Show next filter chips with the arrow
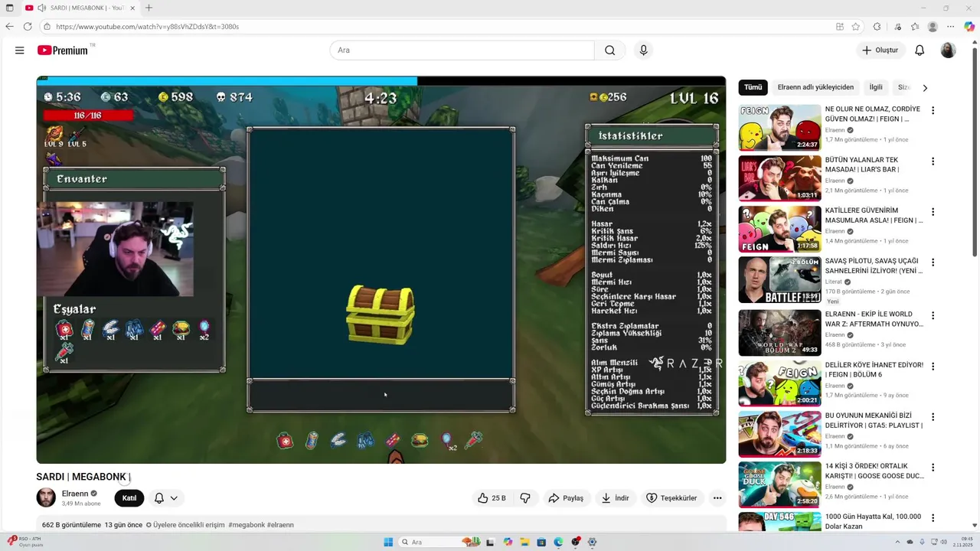This screenshot has width=980, height=551. point(925,88)
